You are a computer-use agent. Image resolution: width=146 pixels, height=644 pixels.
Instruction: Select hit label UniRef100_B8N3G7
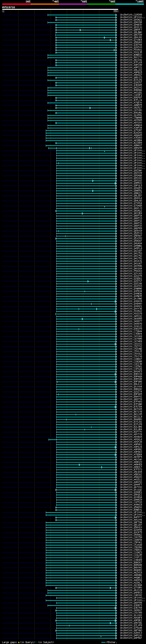(x=131, y=562)
